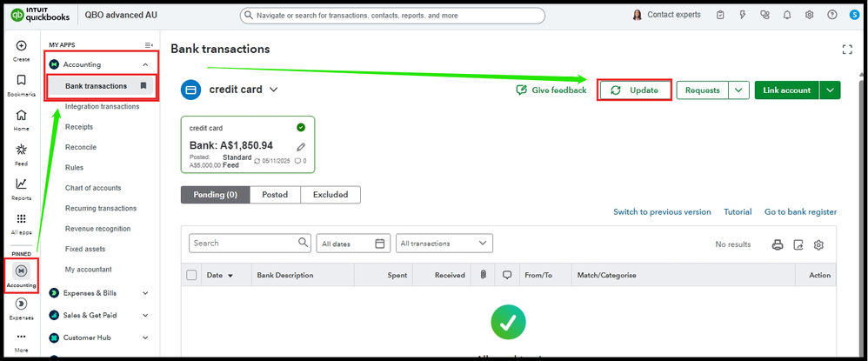Expand Sales & Get Paid section
This screenshot has width=868, height=361.
(x=145, y=315)
